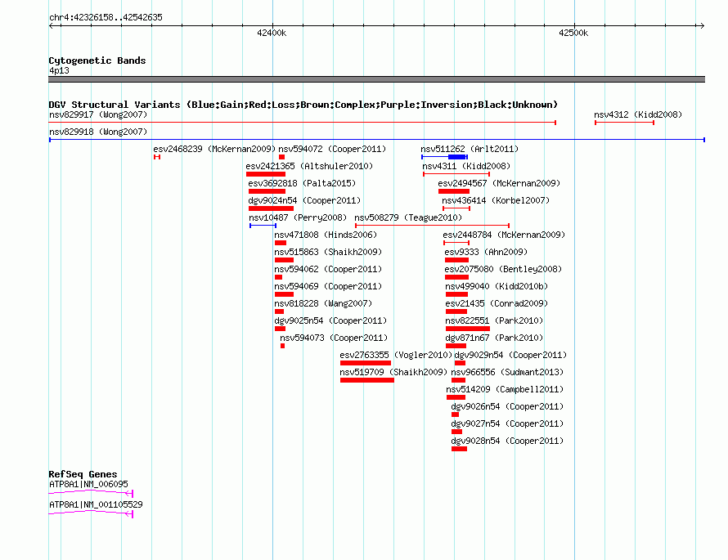The height and width of the screenshot is (560, 728).
Task: Click the ruler's right arrow end
Action: [702, 25]
